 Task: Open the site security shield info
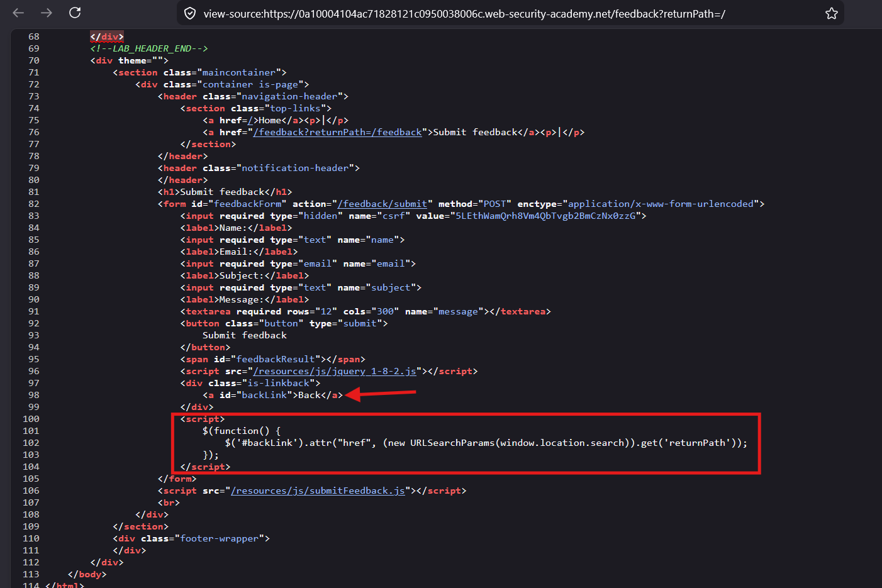(x=190, y=13)
